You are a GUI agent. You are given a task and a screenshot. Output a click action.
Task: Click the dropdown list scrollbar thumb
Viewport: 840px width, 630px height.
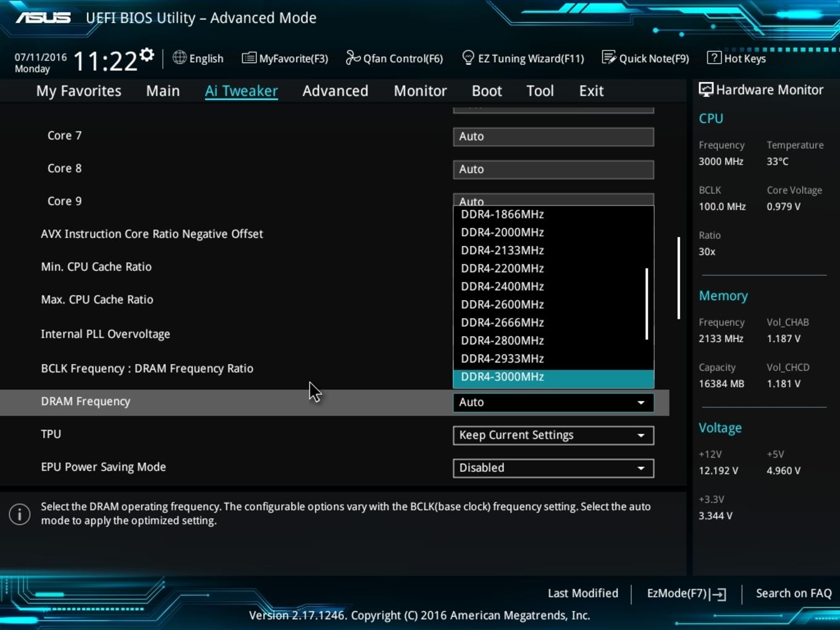point(647,303)
